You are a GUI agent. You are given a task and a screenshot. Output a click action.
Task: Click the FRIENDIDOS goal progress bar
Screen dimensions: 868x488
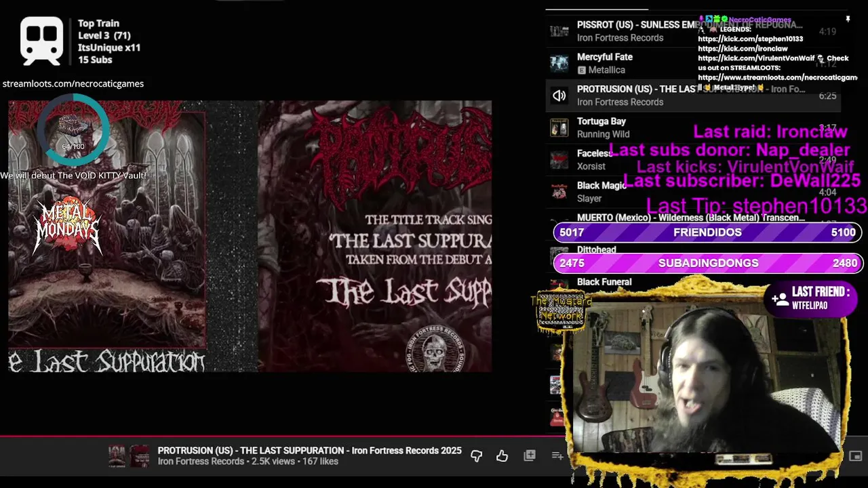pyautogui.click(x=708, y=232)
